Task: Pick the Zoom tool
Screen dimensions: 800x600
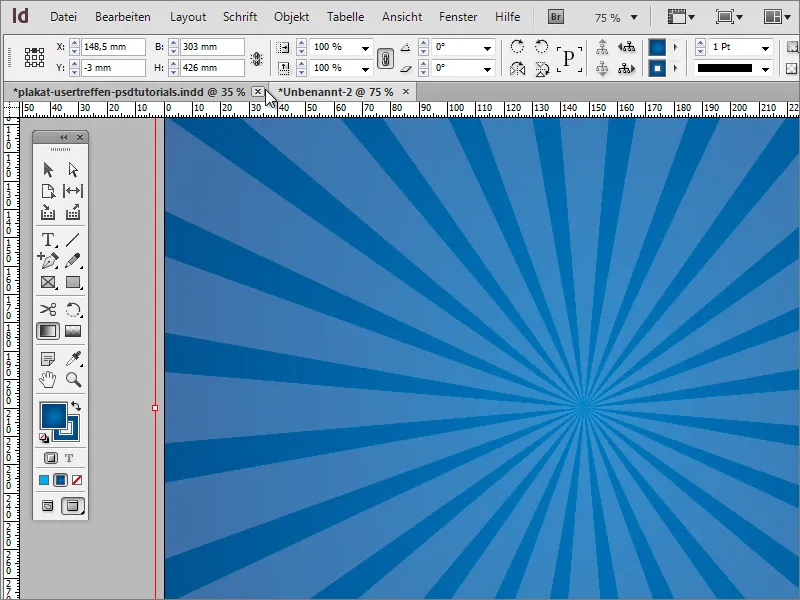Action: pyautogui.click(x=72, y=380)
